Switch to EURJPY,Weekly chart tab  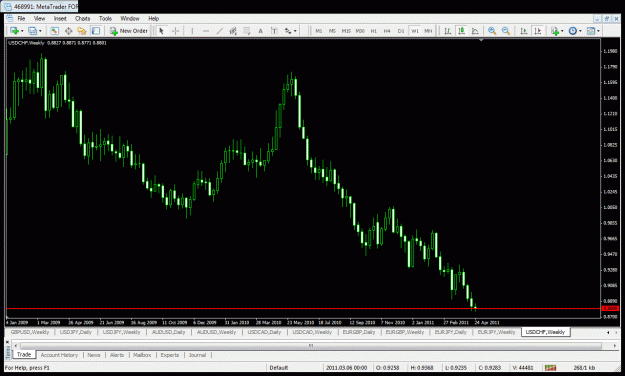tap(496, 332)
